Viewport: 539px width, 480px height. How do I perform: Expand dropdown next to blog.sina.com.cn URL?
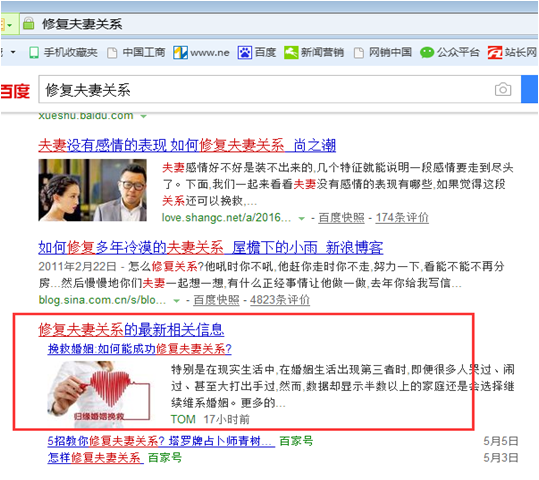click(x=176, y=301)
